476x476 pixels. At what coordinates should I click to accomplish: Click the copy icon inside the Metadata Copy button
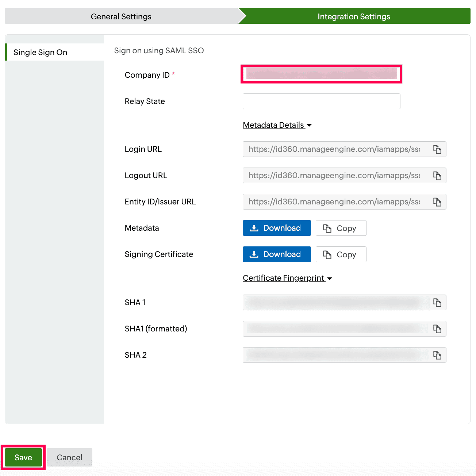coord(327,228)
